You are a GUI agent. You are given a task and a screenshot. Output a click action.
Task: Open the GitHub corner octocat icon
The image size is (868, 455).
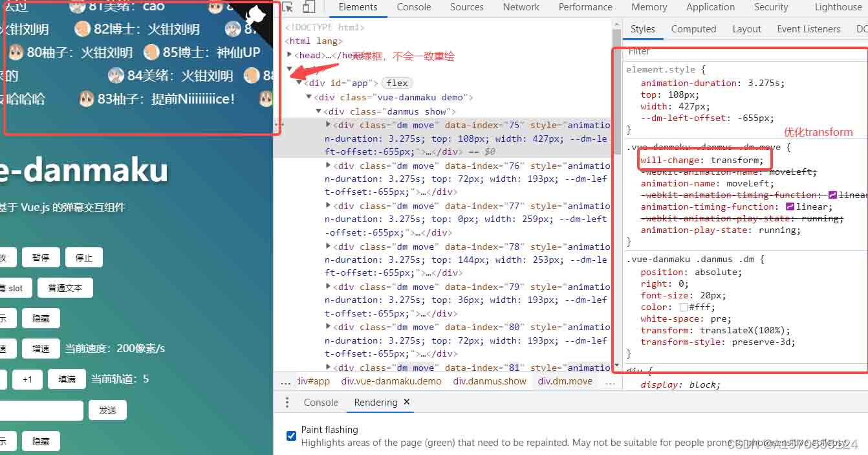pyautogui.click(x=254, y=17)
